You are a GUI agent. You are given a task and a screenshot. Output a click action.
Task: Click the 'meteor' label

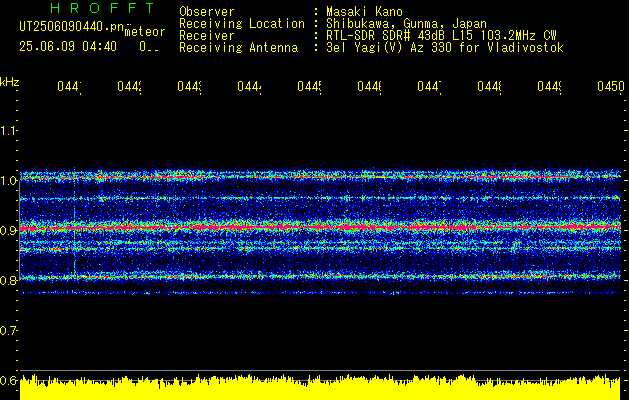[145, 32]
